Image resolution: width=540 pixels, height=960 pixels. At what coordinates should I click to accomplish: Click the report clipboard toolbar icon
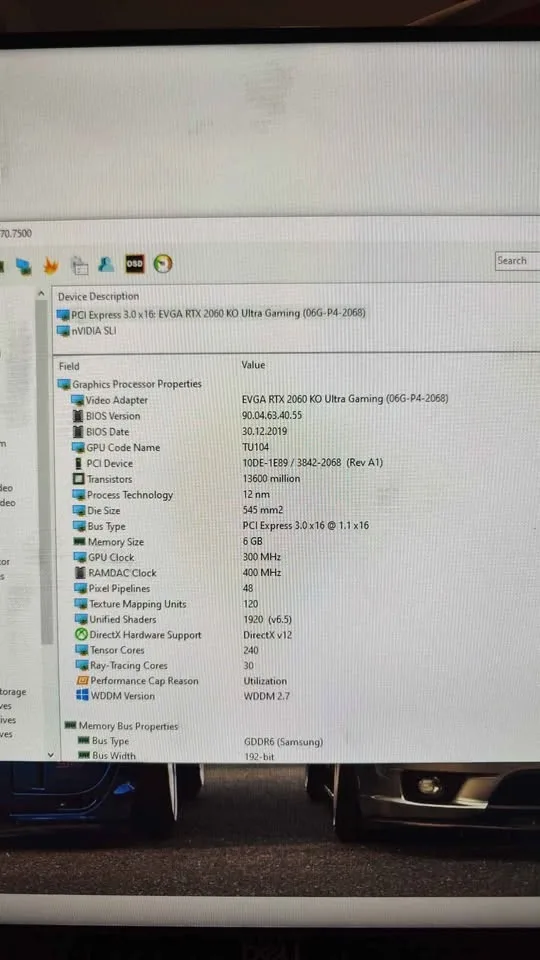click(x=80, y=264)
